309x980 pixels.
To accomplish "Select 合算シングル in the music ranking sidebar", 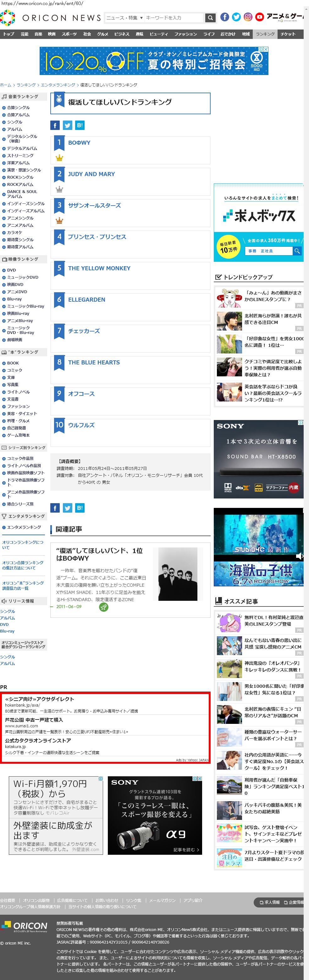I will [x=18, y=108].
